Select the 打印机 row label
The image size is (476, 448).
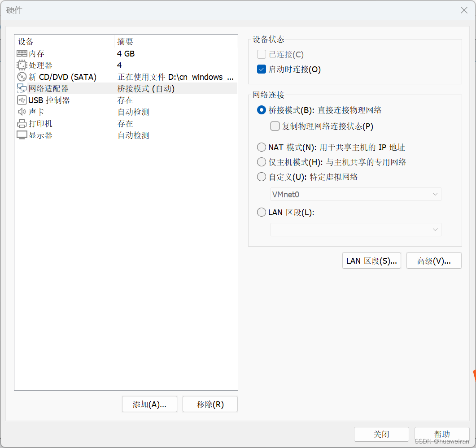(40, 123)
